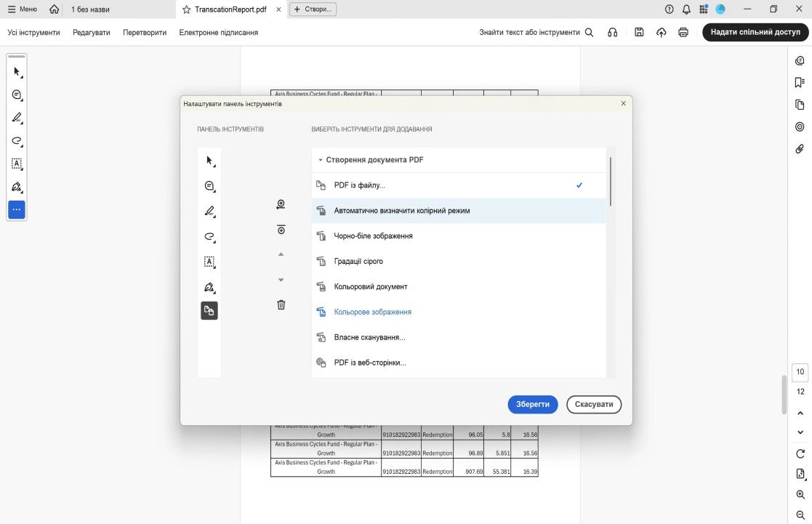The height and width of the screenshot is (524, 812).
Task: Open the blue more tools button in left toolbar
Action: click(x=17, y=210)
